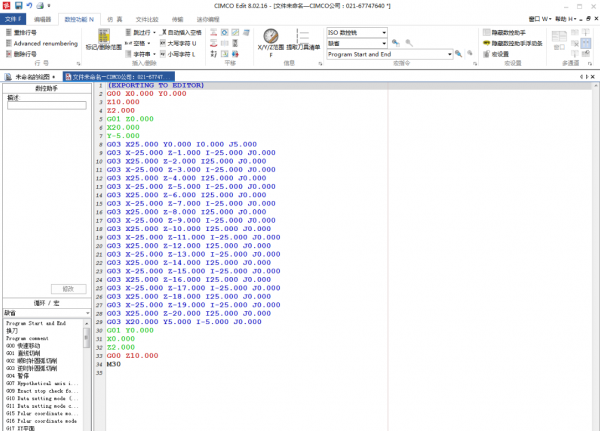600x431 pixels.
Task: Select 'G04 暂停' in macro list
Action: click(x=17, y=376)
